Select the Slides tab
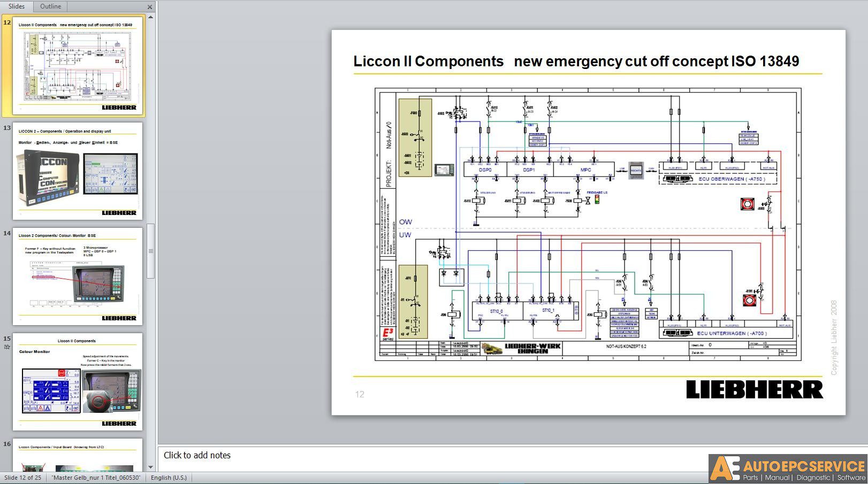Viewport: 868px width, 484px height. click(x=17, y=6)
